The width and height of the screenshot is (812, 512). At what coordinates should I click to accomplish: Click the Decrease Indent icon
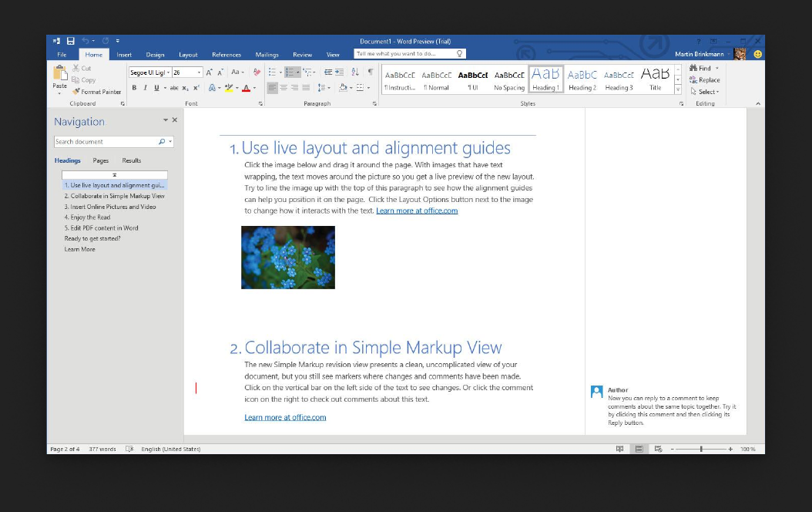point(327,72)
